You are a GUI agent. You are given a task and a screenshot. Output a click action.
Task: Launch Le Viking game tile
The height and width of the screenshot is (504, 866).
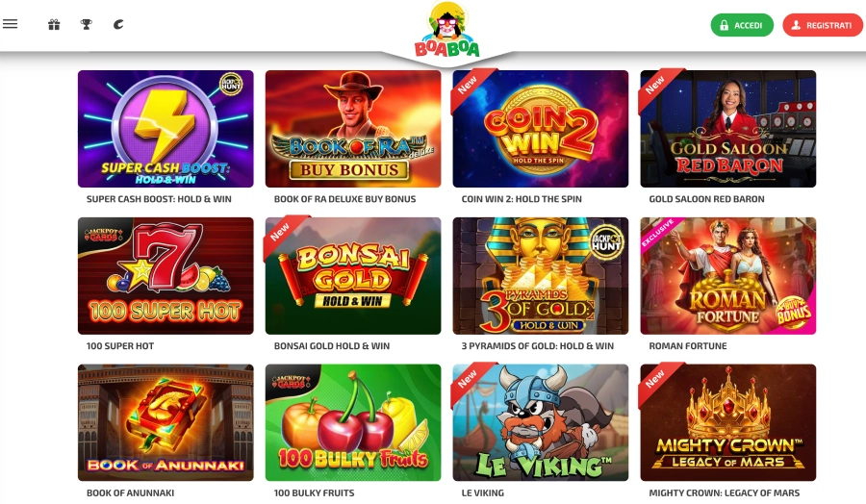[x=541, y=422]
